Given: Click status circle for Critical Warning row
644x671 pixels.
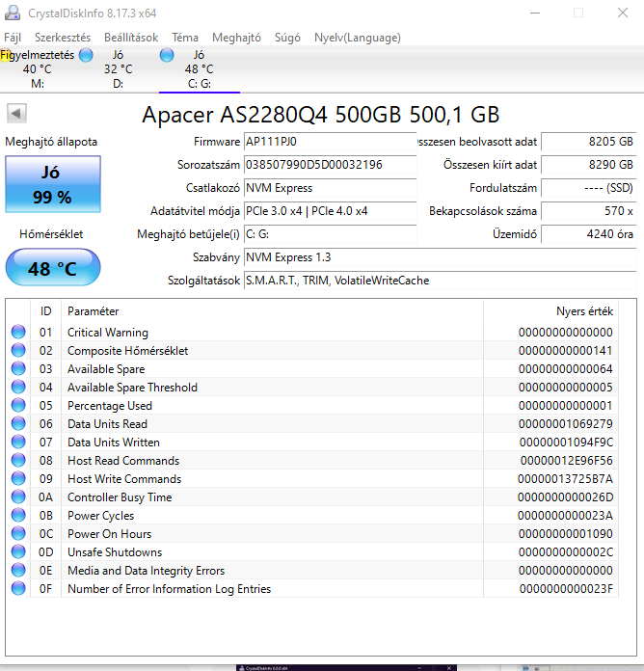Looking at the screenshot, I should click(x=18, y=332).
